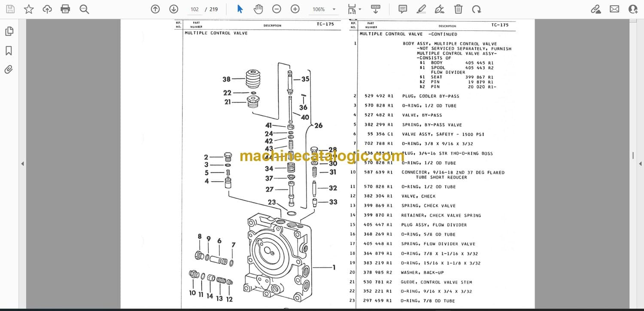644x311 pixels.
Task: Activate the selection arrow tool
Action: (240, 9)
